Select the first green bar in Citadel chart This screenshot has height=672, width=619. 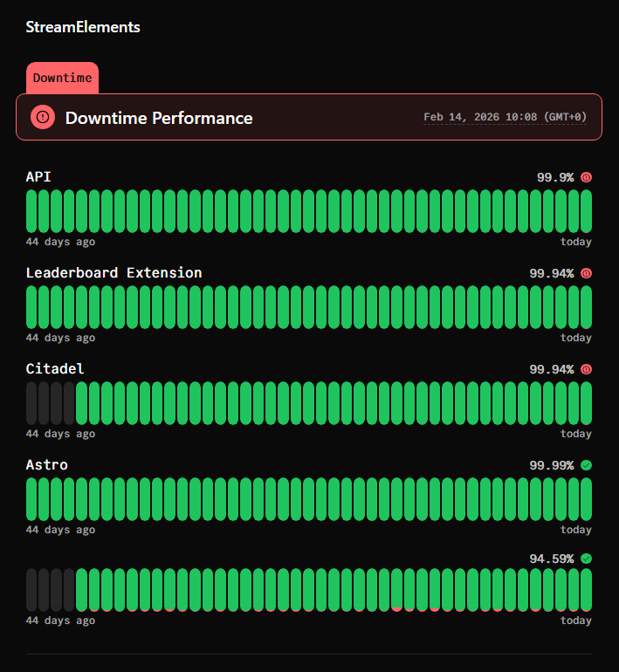[81, 403]
